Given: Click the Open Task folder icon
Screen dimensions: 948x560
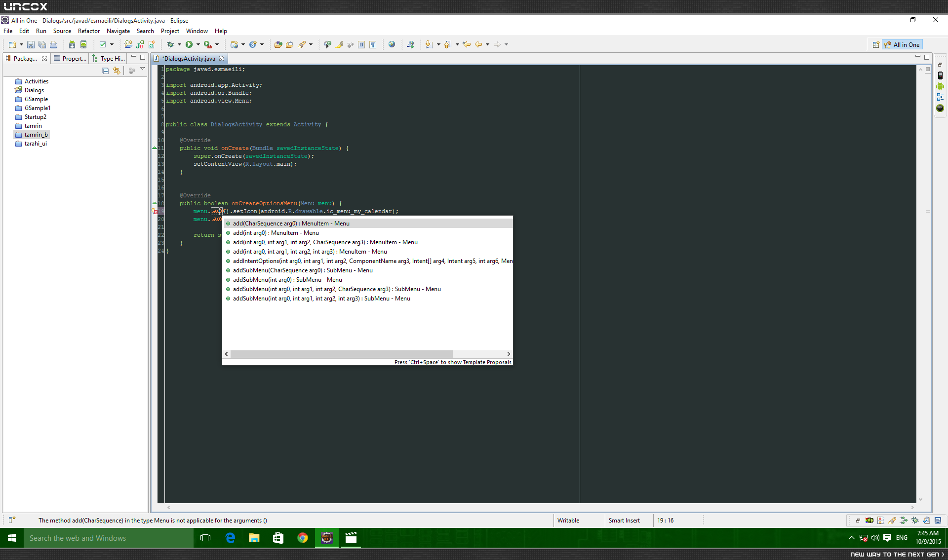Looking at the screenshot, I should [289, 44].
